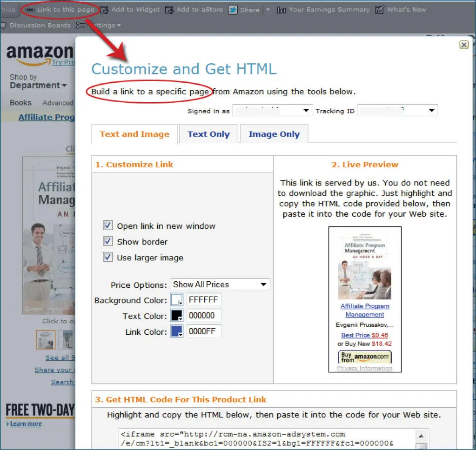Click the Buy from amazon.com button
Image resolution: width=476 pixels, height=450 pixels.
pyautogui.click(x=365, y=357)
